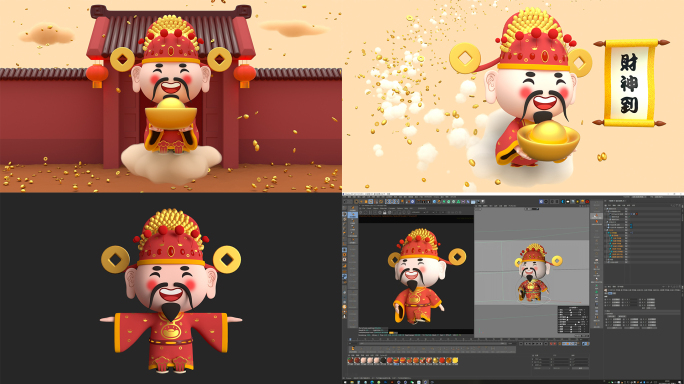684x384 pixels.
Task: Select the highlighted Rotate tool in toolbar
Action: point(371,202)
